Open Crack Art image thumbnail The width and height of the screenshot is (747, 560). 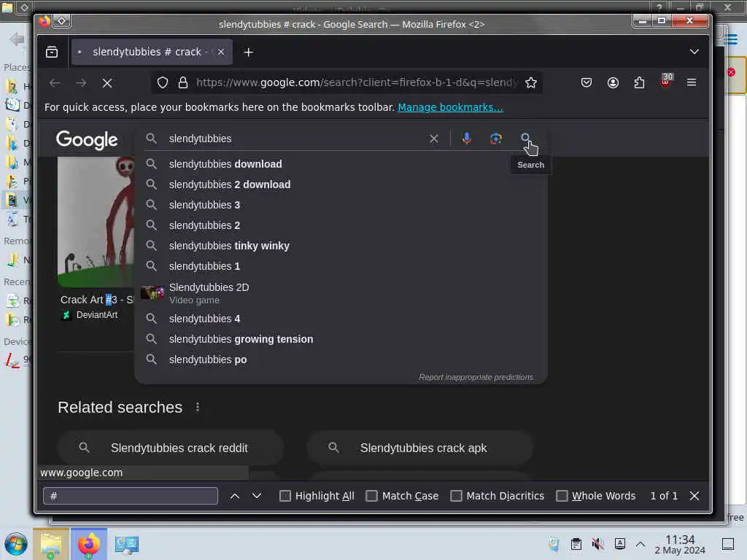point(96,222)
